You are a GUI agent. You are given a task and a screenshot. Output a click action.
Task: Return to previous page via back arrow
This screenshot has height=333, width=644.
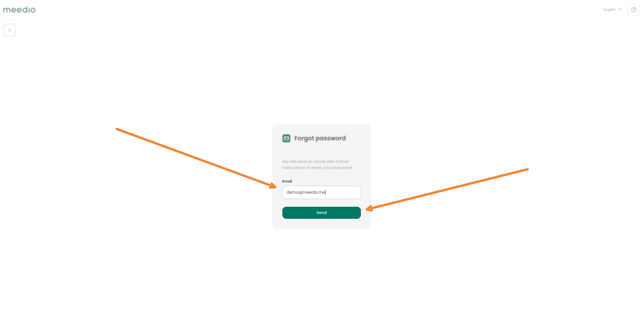tap(10, 30)
